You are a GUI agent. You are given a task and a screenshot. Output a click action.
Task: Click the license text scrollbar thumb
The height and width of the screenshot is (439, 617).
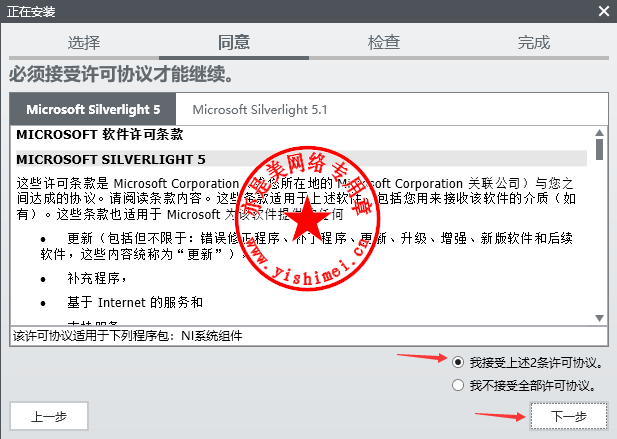[x=599, y=149]
